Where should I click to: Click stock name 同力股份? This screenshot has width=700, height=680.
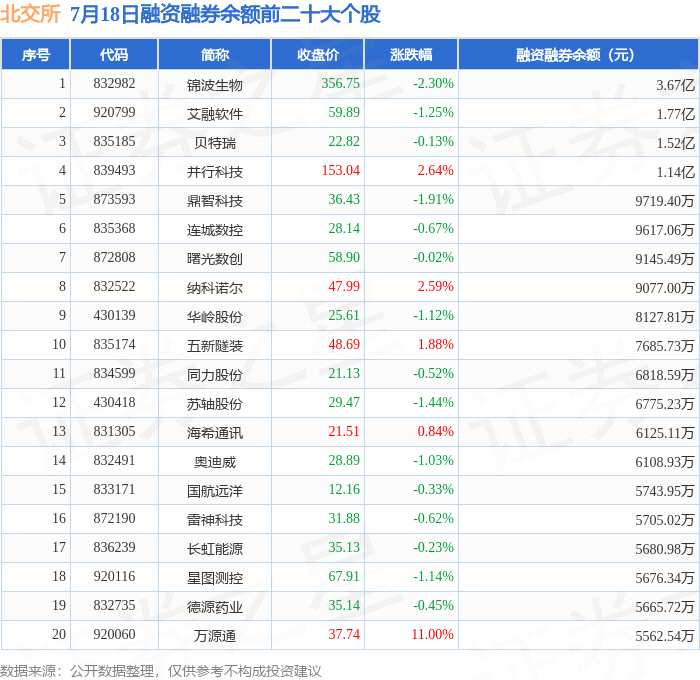[215, 375]
